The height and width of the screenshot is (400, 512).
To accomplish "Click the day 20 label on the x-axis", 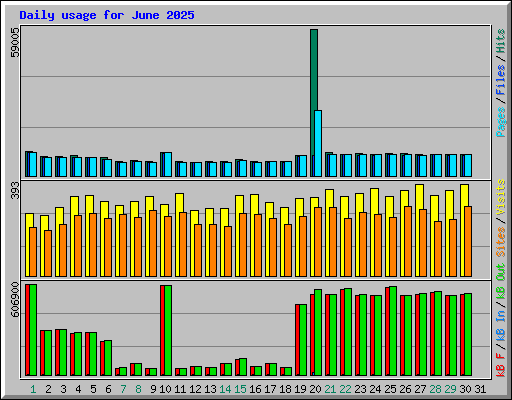I will click(x=315, y=389).
